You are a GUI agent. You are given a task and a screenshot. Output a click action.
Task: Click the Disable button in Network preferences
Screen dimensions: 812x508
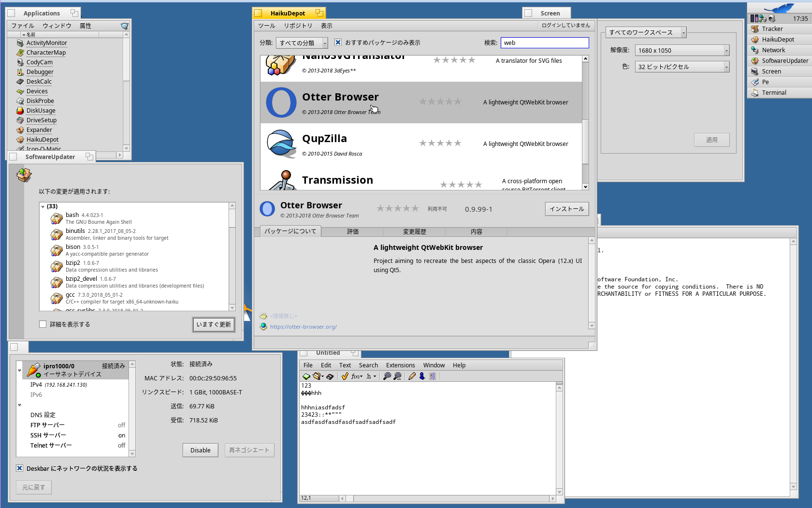[x=200, y=450]
